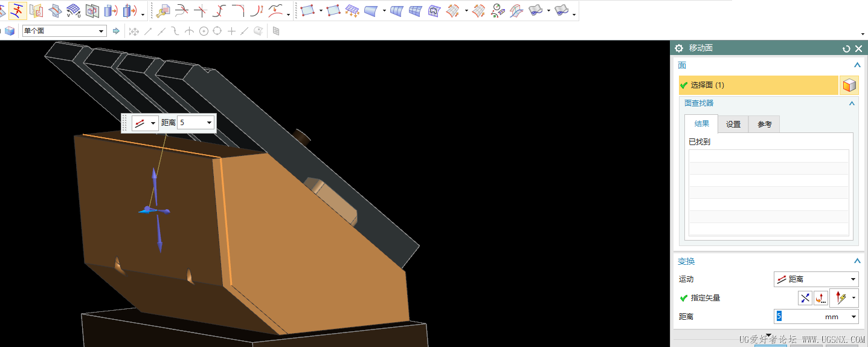
Task: Click the plain blue swept surface icon
Action: [371, 10]
